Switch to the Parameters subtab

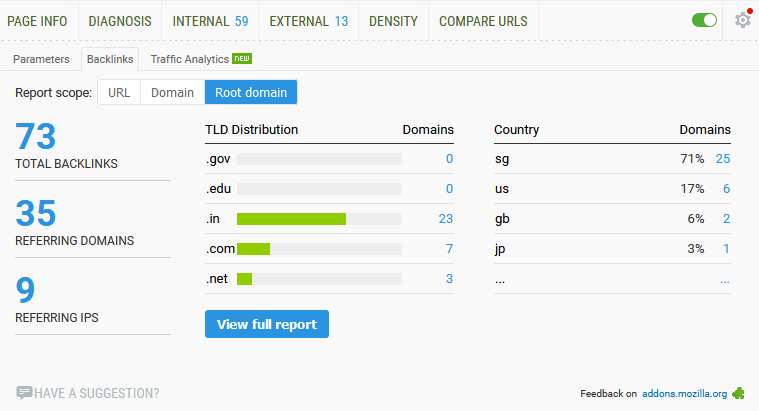click(x=41, y=59)
